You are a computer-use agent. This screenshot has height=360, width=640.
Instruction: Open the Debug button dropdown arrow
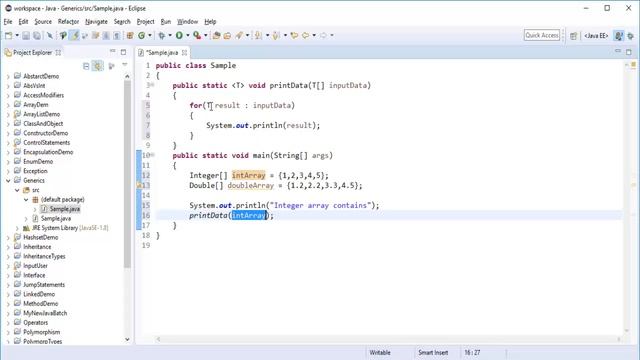170,36
